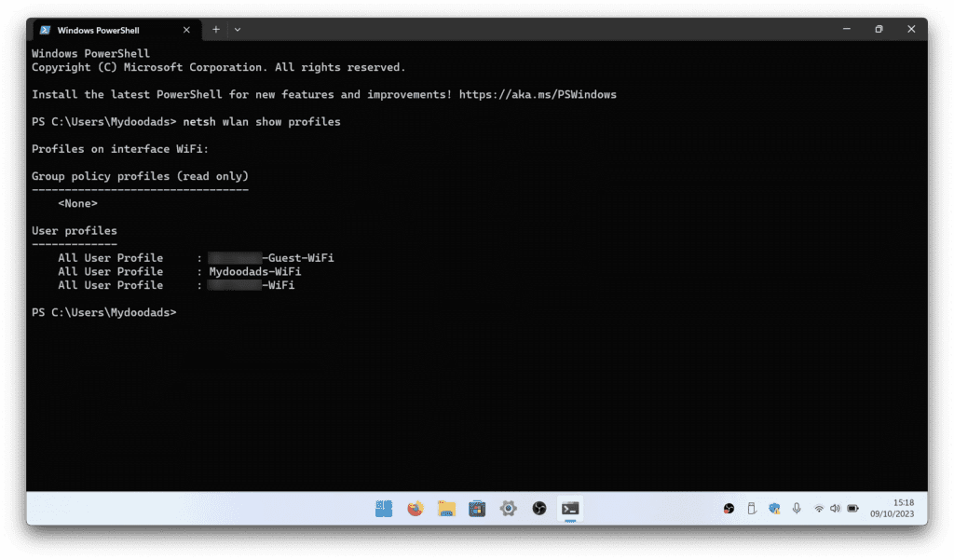This screenshot has width=954, height=560.
Task: Launch Firefox from the taskbar
Action: coord(416,508)
